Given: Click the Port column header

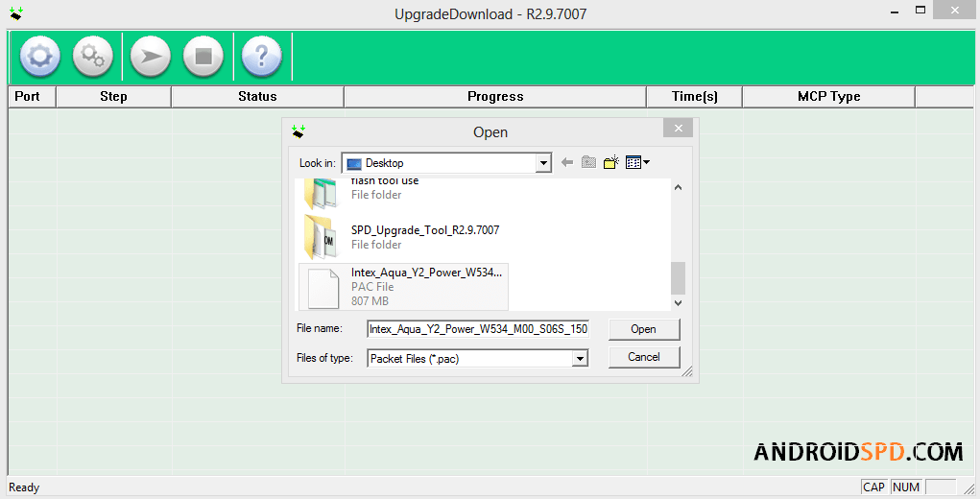Looking at the screenshot, I should (x=33, y=97).
